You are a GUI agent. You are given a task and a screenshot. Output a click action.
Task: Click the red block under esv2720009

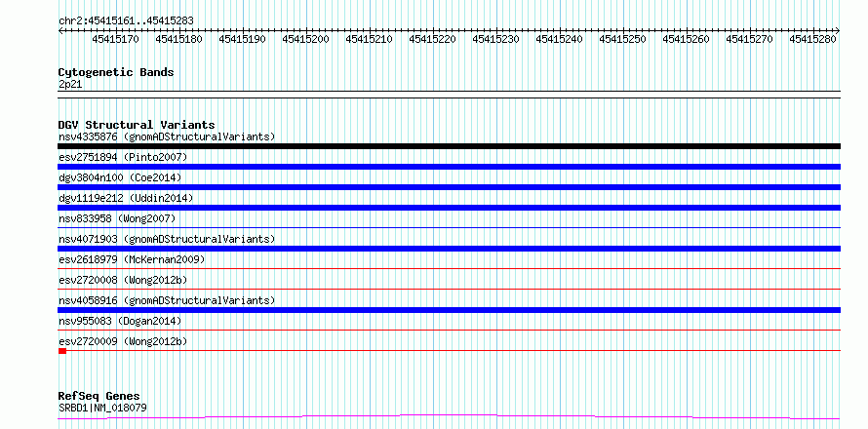coord(62,351)
